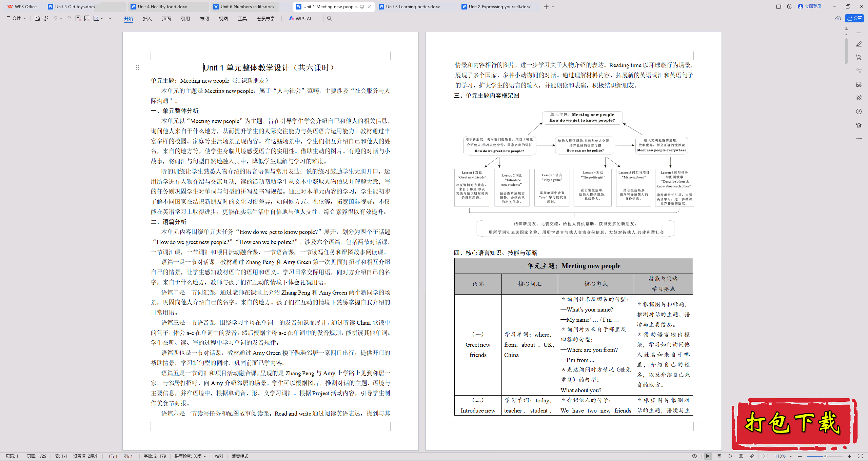The image size is (868, 461).
Task: Open the undo history dropdown arrow
Action: [x=61, y=19]
